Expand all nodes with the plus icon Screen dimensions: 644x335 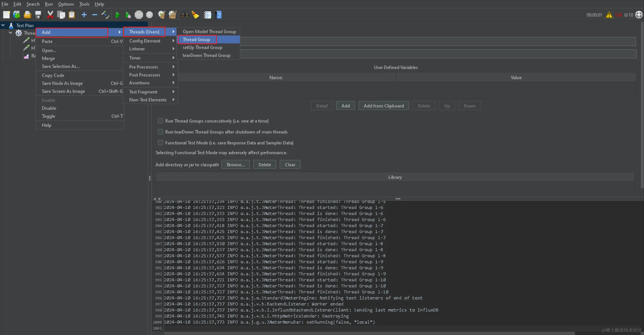point(84,15)
